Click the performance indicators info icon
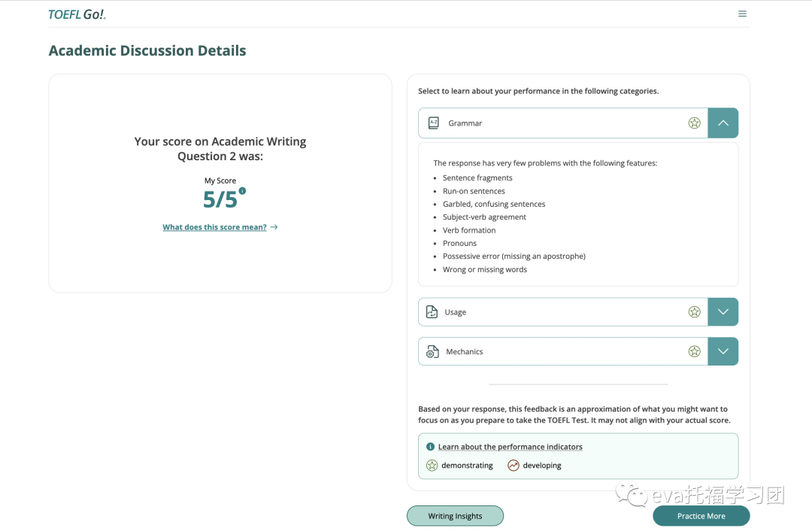 (x=430, y=447)
